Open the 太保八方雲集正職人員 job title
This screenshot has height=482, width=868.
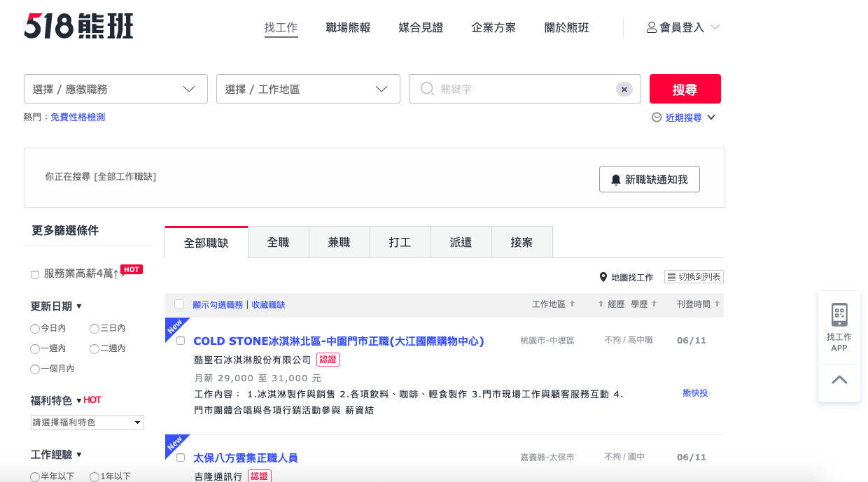click(246, 458)
